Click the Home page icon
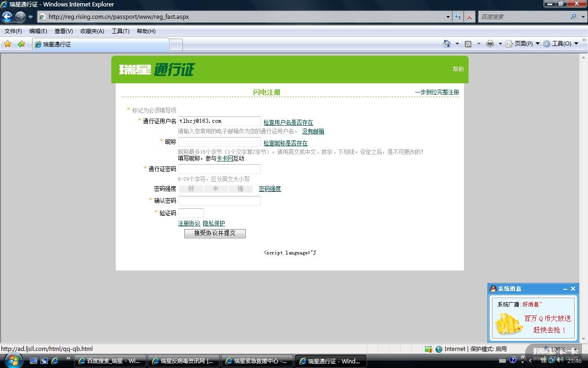Screen dimensions: 588x368 447,44
